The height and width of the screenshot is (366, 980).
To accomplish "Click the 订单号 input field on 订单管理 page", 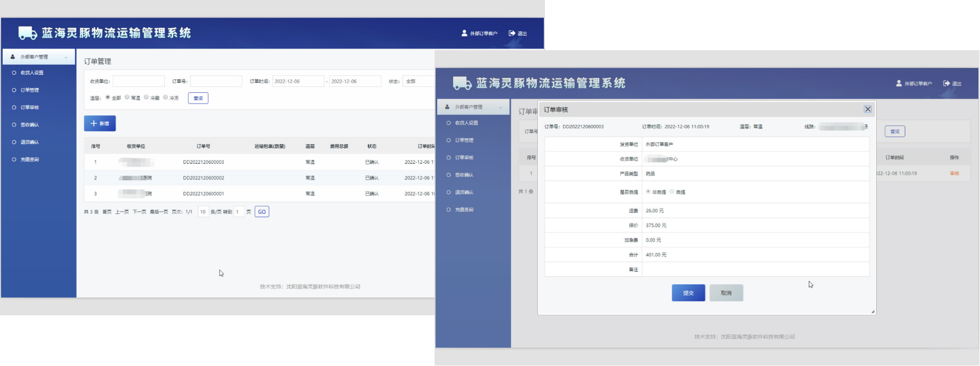I will pyautogui.click(x=216, y=81).
